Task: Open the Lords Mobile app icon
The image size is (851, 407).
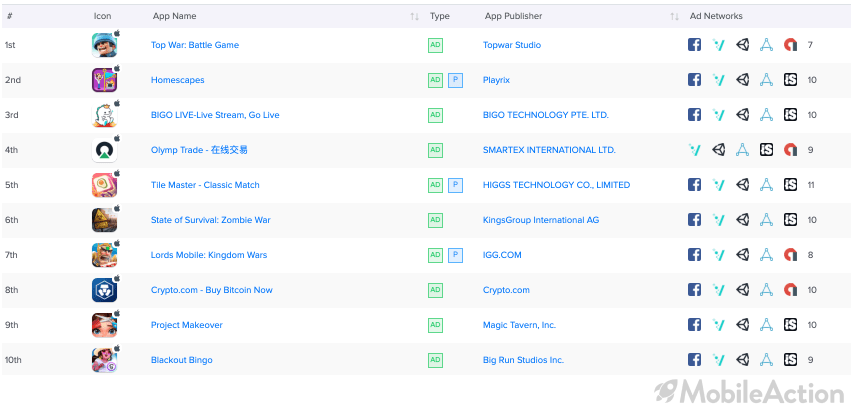Action: [x=104, y=255]
